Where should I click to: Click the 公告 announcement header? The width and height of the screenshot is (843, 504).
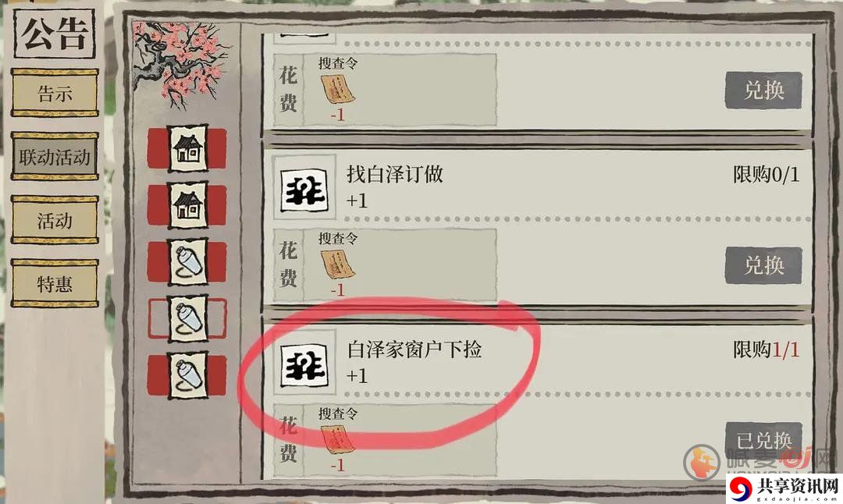pyautogui.click(x=55, y=32)
